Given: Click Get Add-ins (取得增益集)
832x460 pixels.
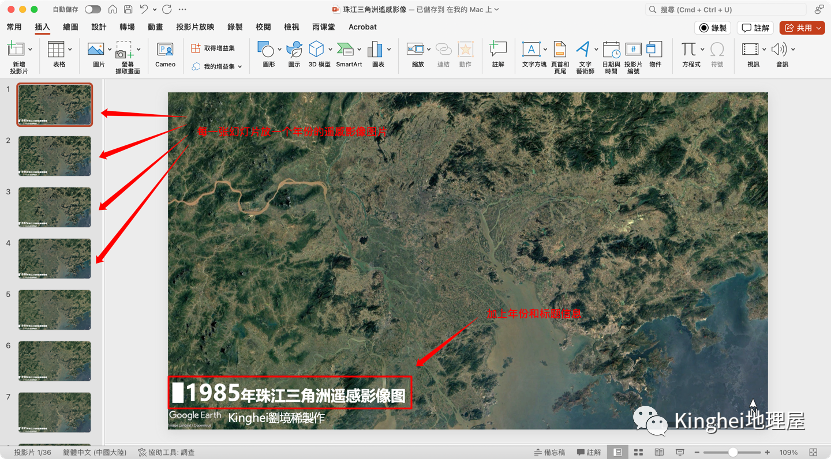Looking at the screenshot, I should click(x=215, y=48).
